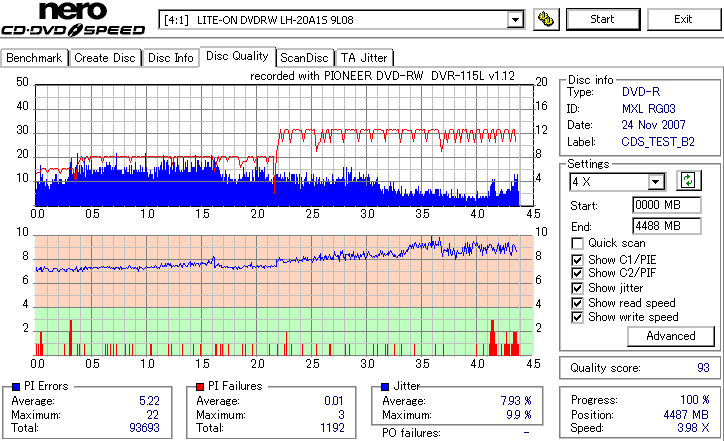Click the End field showing 4488 MB
This screenshot has height=441, width=724.
click(x=666, y=226)
